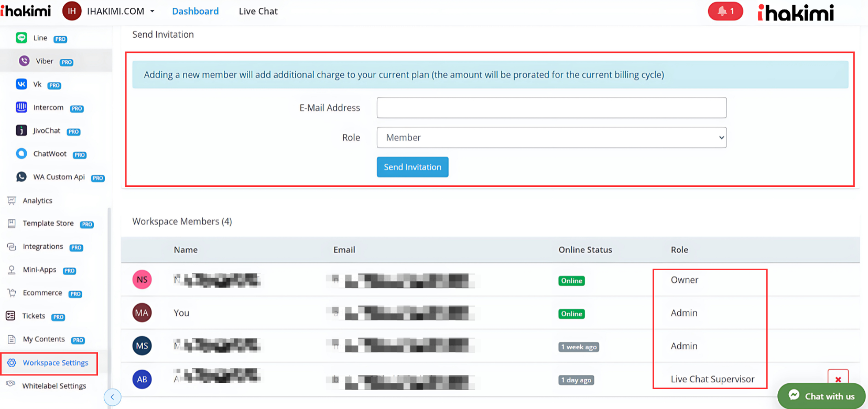This screenshot has width=868, height=409.
Task: Open the Line channel icon
Action: pos(21,38)
